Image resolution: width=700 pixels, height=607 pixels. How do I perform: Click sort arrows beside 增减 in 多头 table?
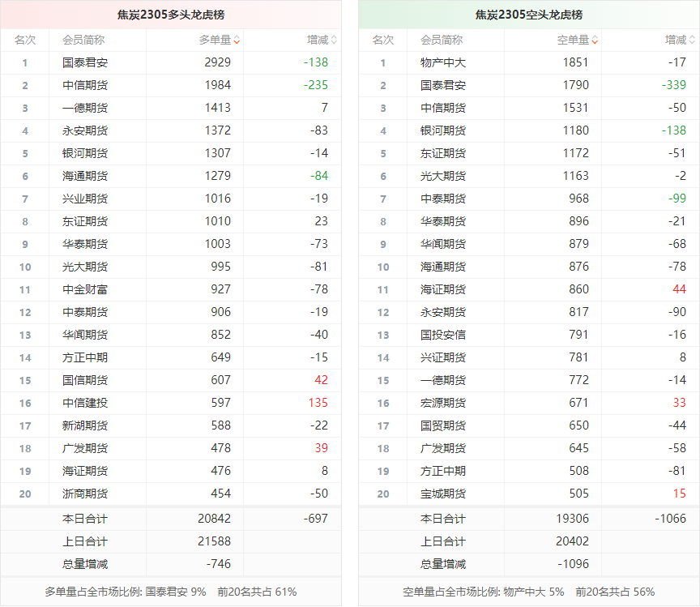pos(334,40)
